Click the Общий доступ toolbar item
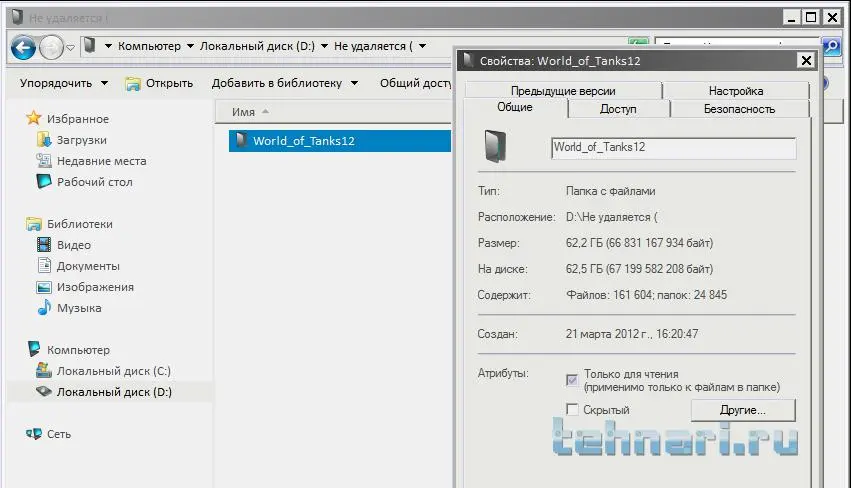 [x=416, y=83]
